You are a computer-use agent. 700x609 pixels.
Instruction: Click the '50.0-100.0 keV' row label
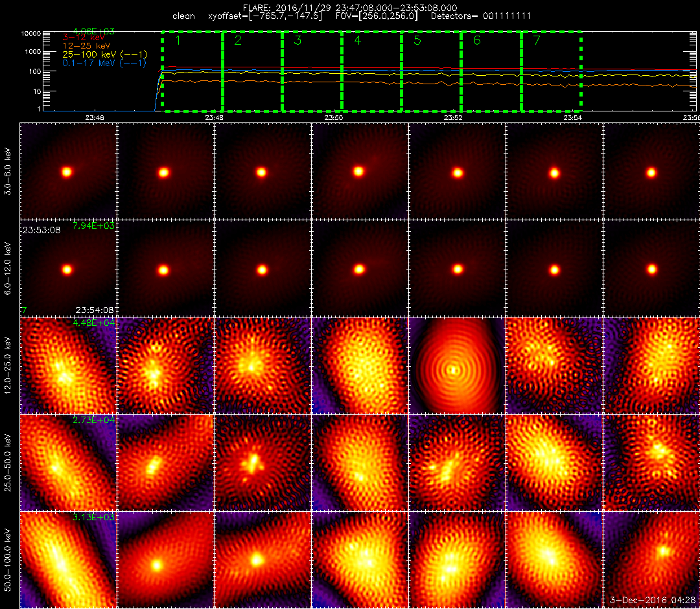[x=8, y=560]
